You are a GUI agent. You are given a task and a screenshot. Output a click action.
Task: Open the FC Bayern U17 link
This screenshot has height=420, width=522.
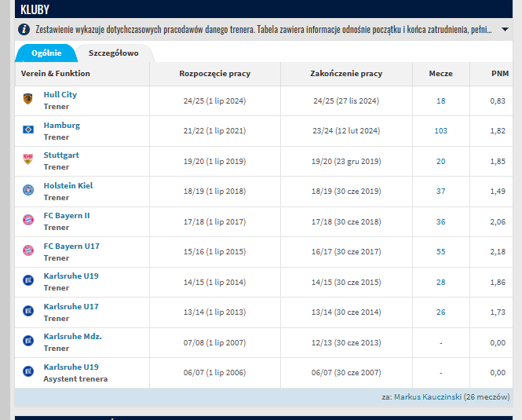(71, 247)
